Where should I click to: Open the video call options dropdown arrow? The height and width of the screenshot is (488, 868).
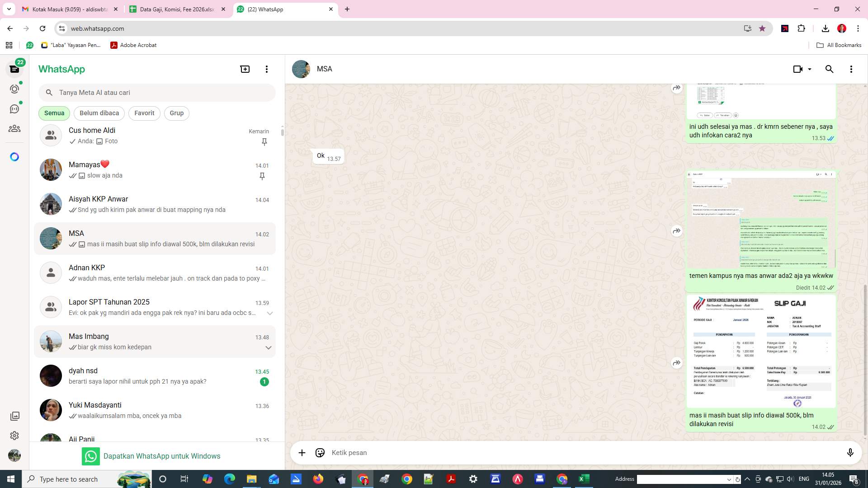click(x=809, y=69)
